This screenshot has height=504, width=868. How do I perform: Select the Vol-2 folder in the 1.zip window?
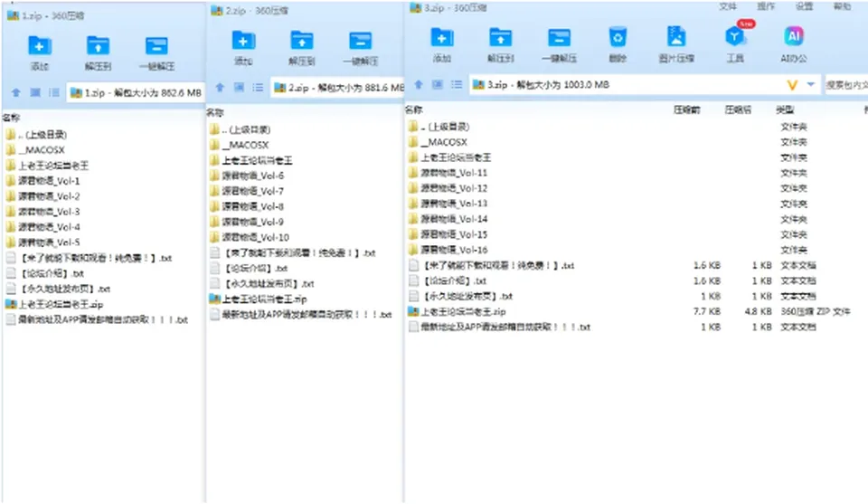[x=42, y=196]
